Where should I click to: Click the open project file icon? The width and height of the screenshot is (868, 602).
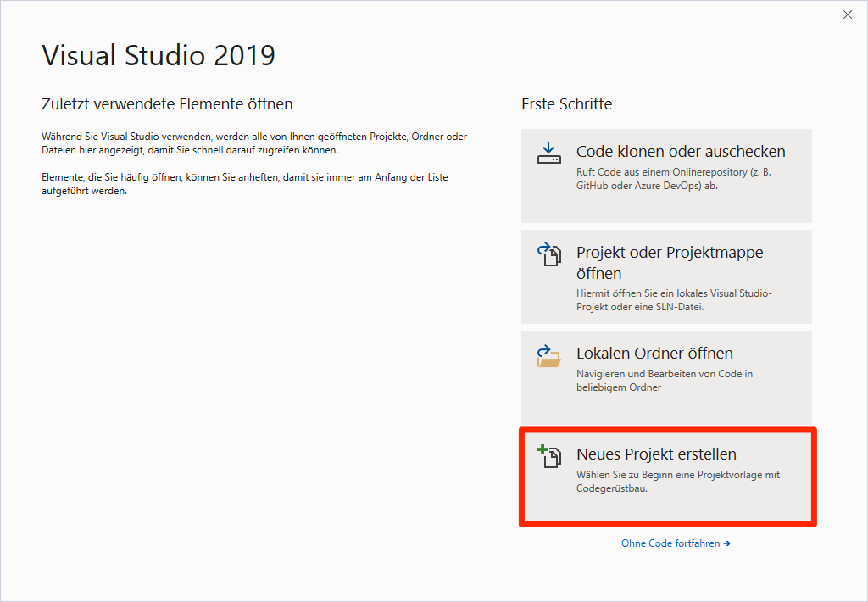(549, 254)
